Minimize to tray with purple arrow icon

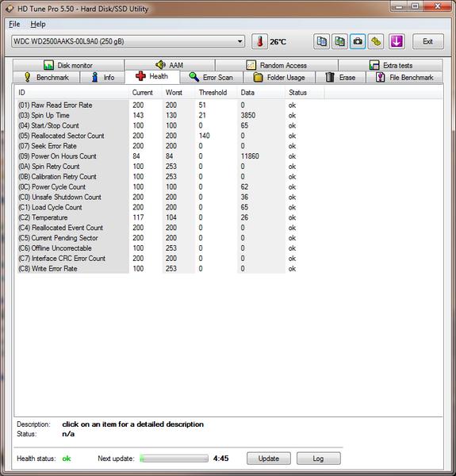click(x=397, y=41)
